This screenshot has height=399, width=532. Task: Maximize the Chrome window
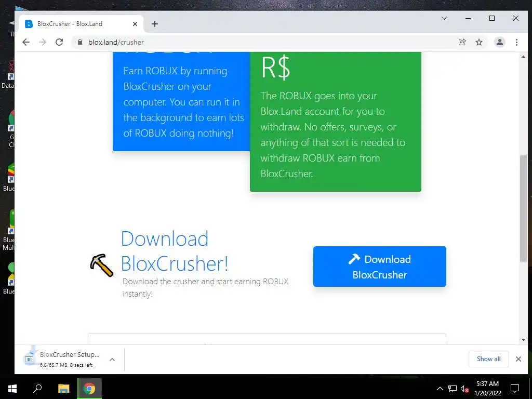point(492,18)
